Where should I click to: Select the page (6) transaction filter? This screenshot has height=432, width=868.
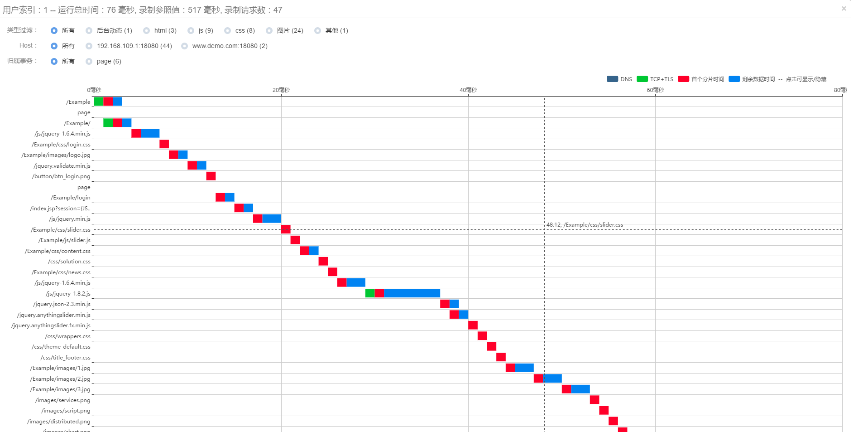pyautogui.click(x=89, y=62)
